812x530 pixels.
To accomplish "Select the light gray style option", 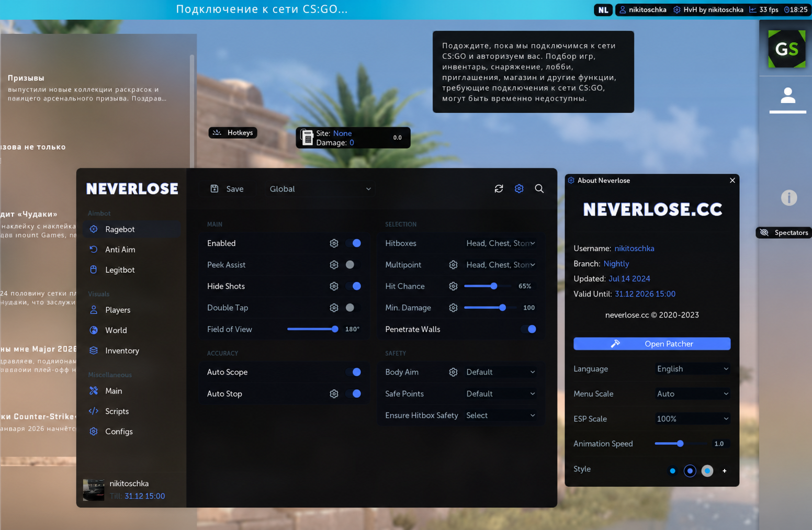I will (x=707, y=471).
